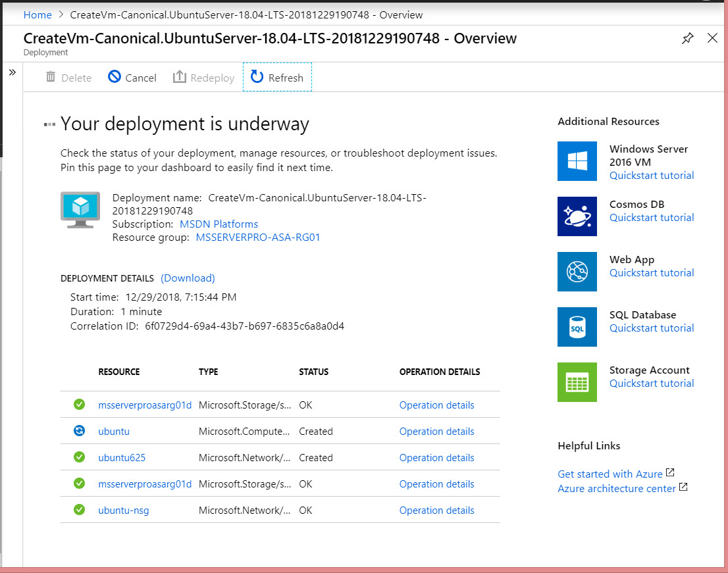The image size is (728, 573).
Task: Click the Cosmos DB planet icon
Action: [x=577, y=216]
